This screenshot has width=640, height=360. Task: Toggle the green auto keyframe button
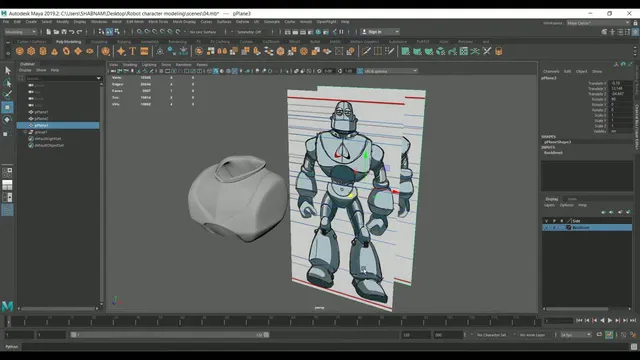click(609, 335)
